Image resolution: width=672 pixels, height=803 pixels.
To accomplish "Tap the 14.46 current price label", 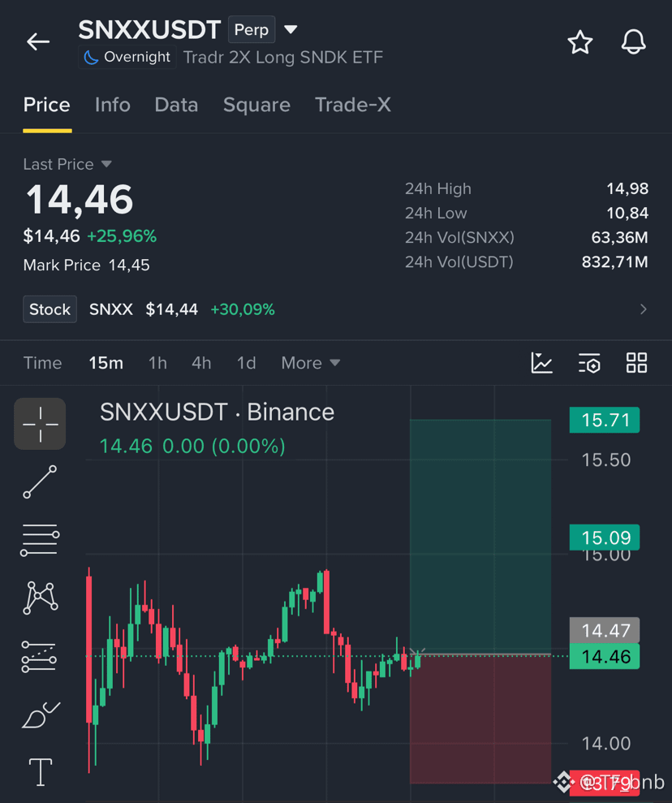I will 605,657.
